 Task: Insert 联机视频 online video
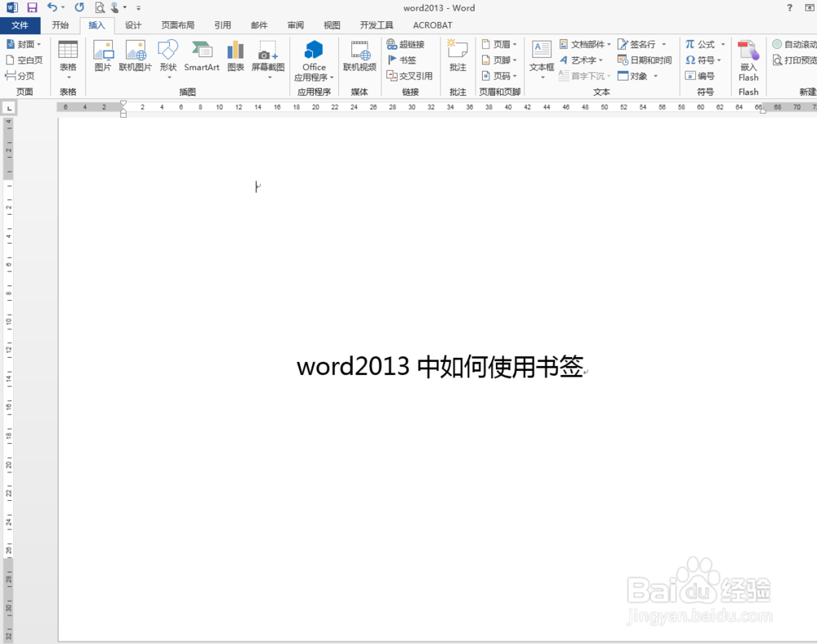tap(359, 56)
